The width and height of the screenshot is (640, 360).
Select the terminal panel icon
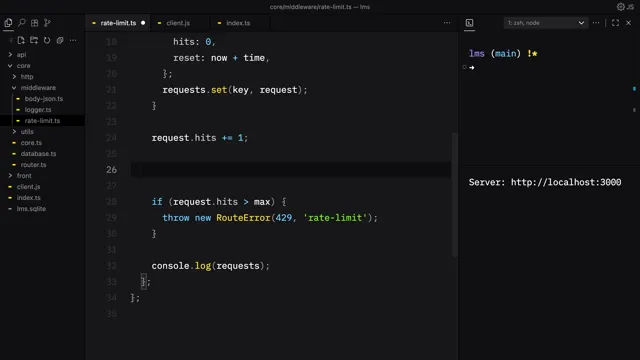click(469, 23)
